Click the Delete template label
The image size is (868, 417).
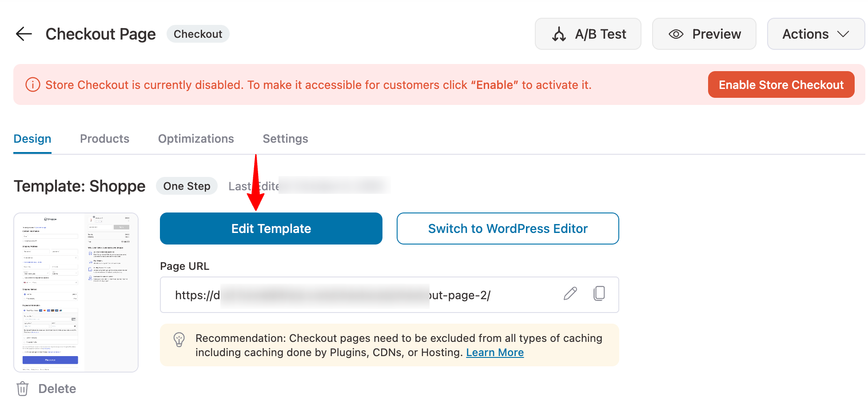click(x=57, y=389)
